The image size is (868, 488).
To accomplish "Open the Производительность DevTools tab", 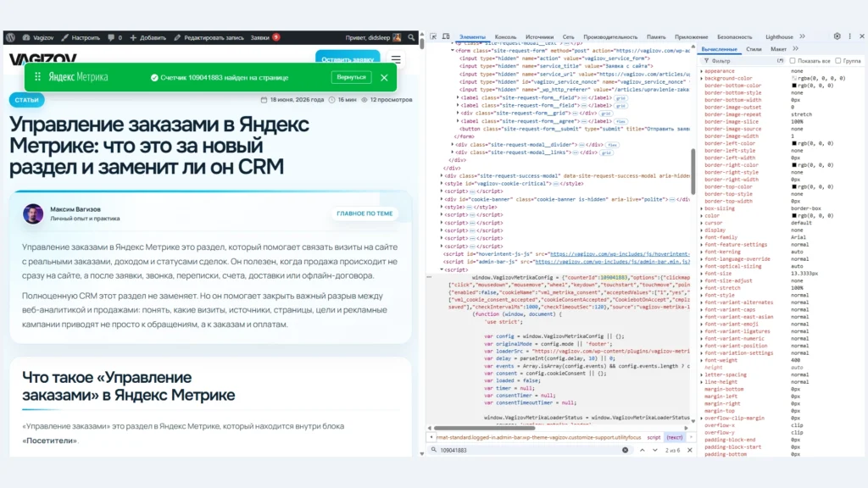I will pos(610,37).
